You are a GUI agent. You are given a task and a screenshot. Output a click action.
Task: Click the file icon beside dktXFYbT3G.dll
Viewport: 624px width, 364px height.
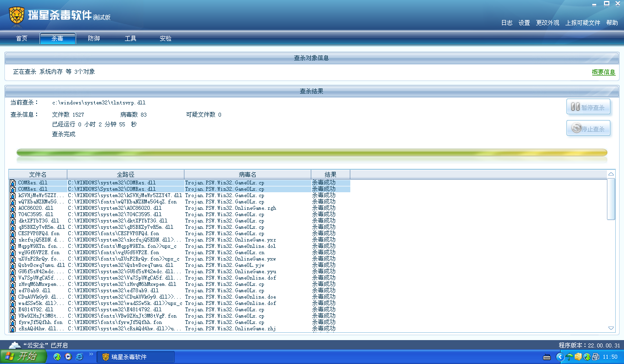click(x=13, y=221)
